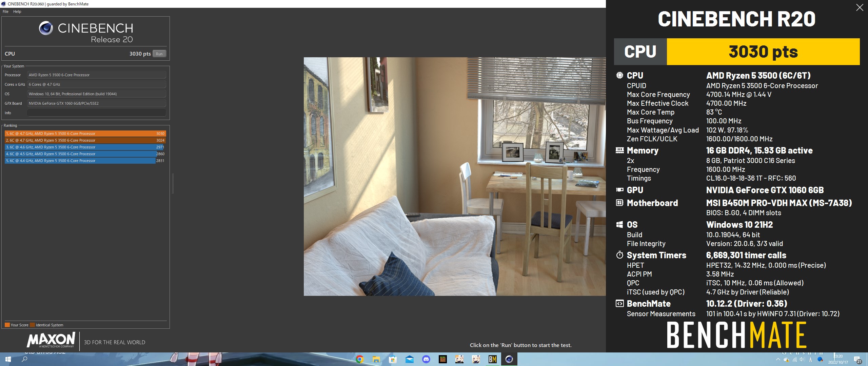
Task: Click 'NVIDIA GeForce GTX 1060 6GB' in BenchMate
Action: (x=765, y=190)
